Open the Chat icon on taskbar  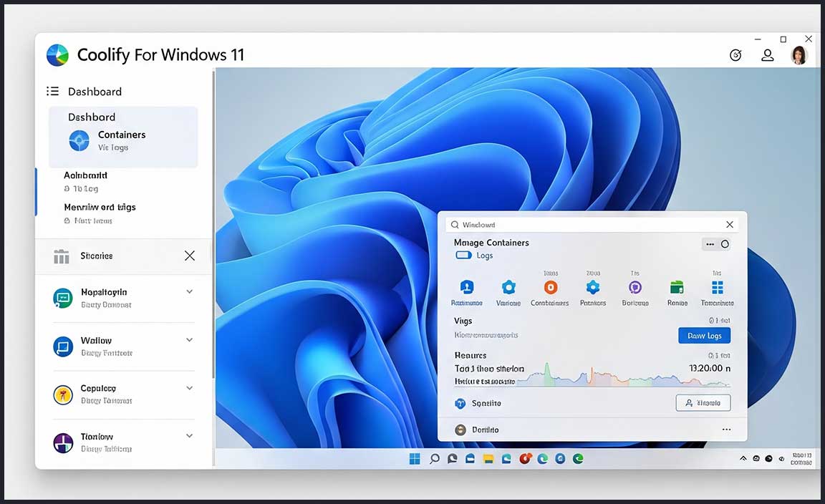click(x=452, y=459)
